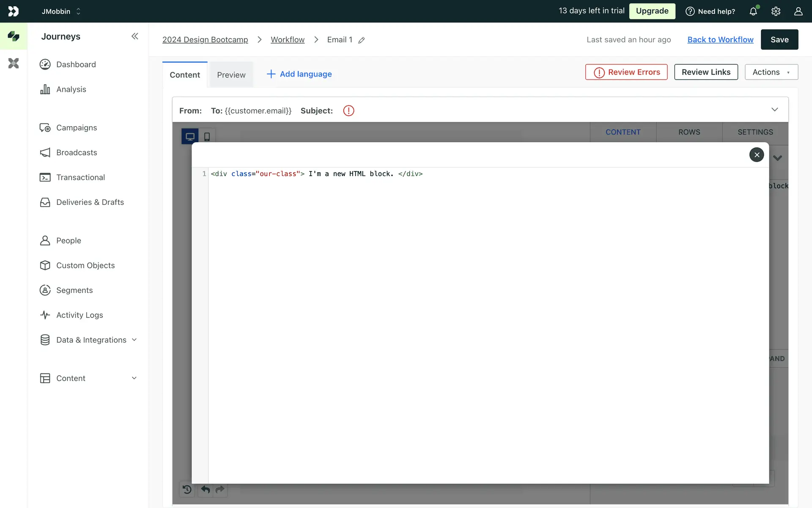Click the Review Errors button
The image size is (812, 508).
[x=626, y=72]
